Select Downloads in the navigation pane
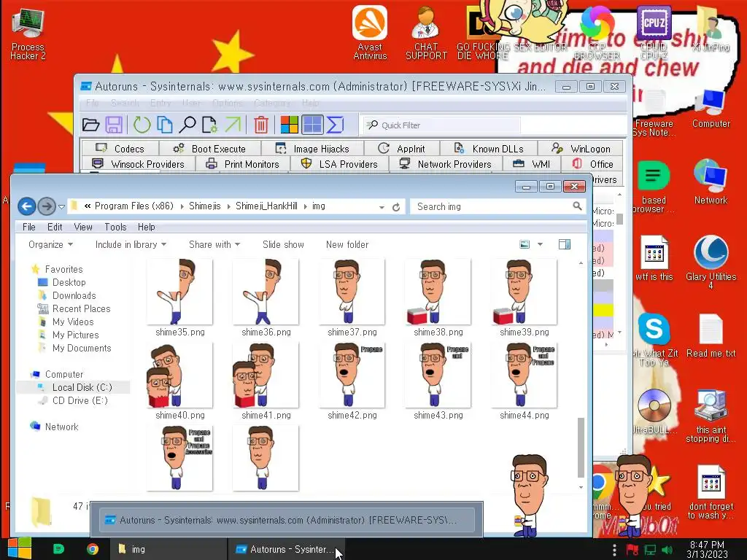This screenshot has width=747, height=560. pyautogui.click(x=74, y=296)
